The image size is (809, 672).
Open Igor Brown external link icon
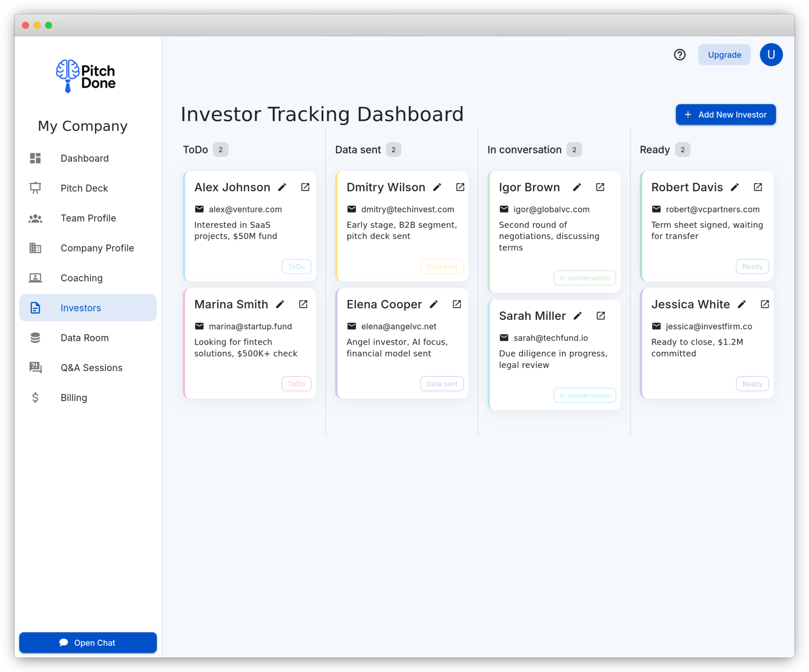600,187
